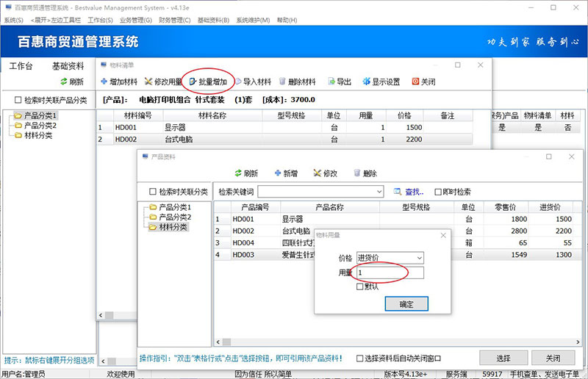Click <展开>左边工具栏 menu item
The height and width of the screenshot is (379, 588).
coord(56,20)
